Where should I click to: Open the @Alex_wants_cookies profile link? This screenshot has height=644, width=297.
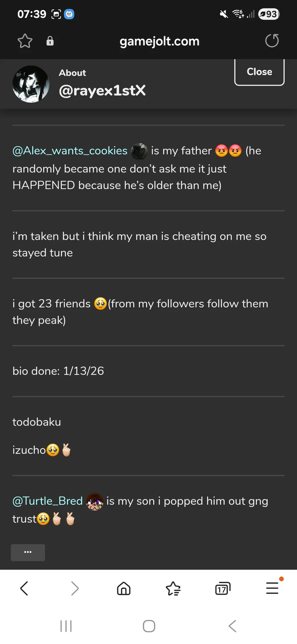pyautogui.click(x=70, y=151)
